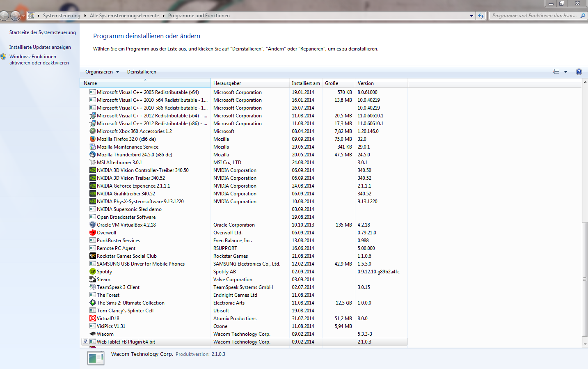This screenshot has height=369, width=588.
Task: Click the large program thumbnail in details pane
Action: coord(96,358)
